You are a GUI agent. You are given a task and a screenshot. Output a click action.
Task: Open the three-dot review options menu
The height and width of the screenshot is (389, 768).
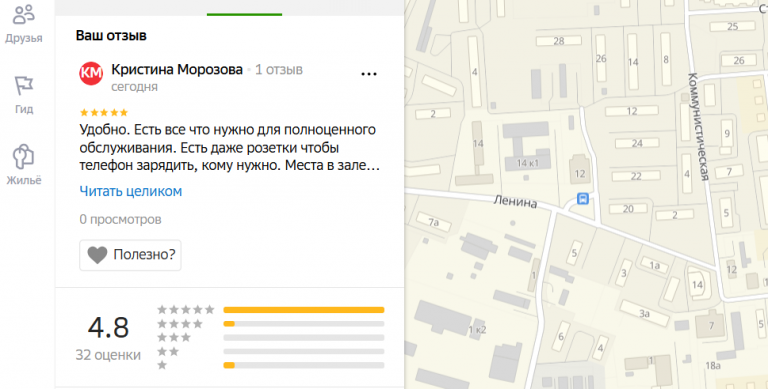click(x=369, y=74)
